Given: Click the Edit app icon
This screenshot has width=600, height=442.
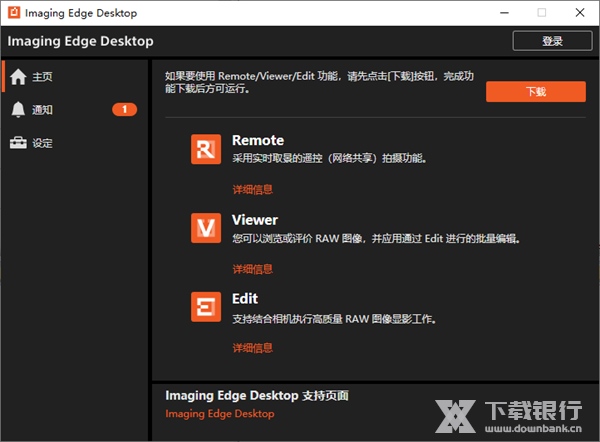Looking at the screenshot, I should (206, 307).
